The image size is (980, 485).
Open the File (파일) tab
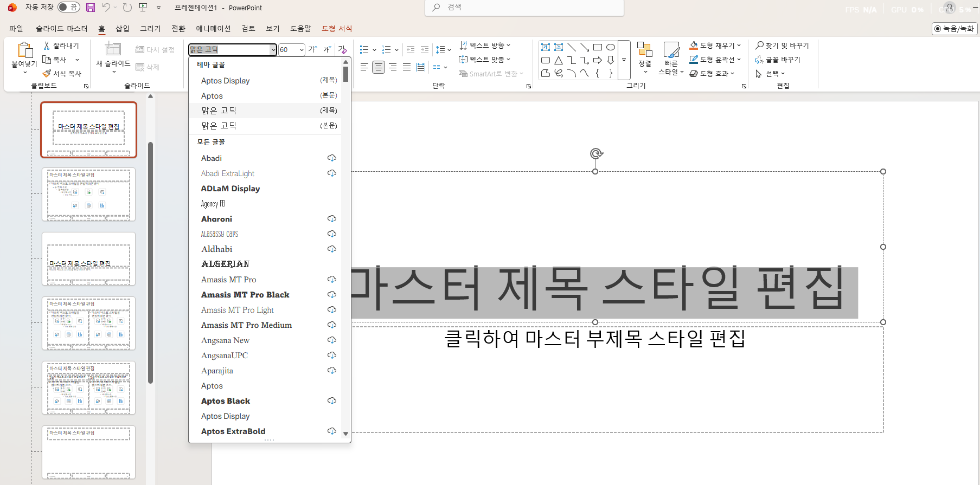[16, 28]
